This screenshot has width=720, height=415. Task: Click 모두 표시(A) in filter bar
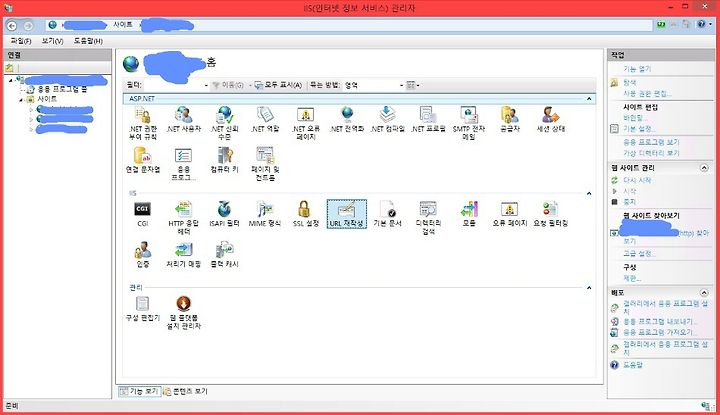[279, 85]
